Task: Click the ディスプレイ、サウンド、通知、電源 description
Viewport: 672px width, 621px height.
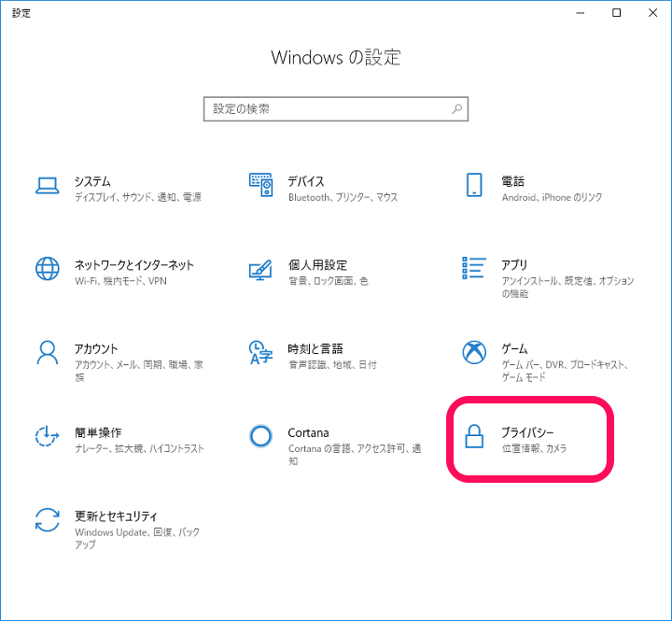Action: point(138,197)
